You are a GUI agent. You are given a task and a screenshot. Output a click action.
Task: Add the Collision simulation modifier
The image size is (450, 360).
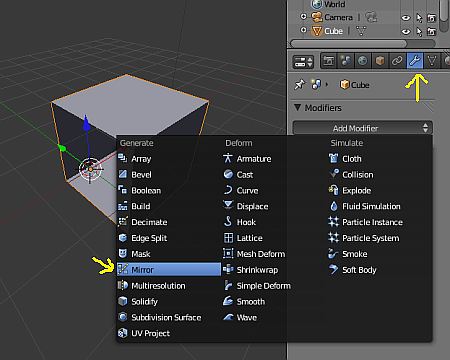tap(379, 174)
